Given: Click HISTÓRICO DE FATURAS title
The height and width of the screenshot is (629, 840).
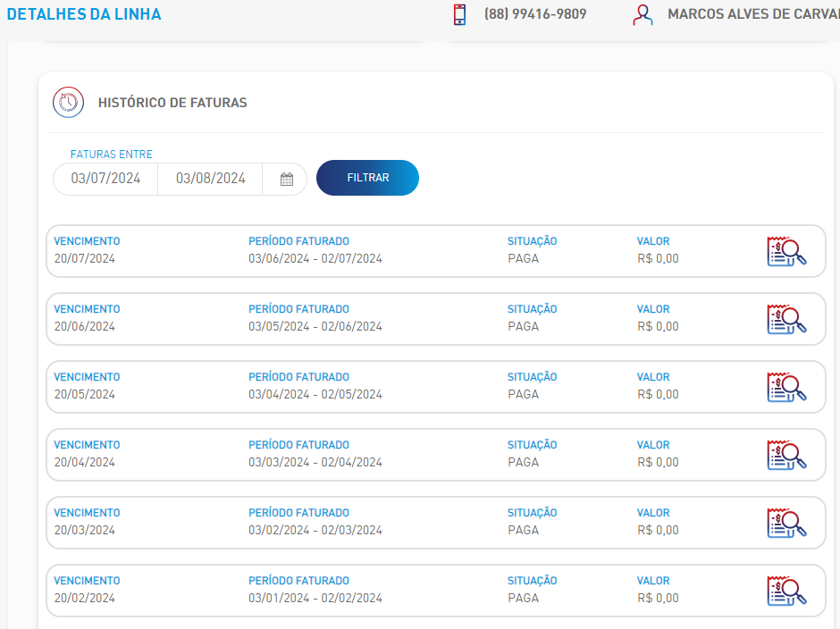Looking at the screenshot, I should (172, 103).
